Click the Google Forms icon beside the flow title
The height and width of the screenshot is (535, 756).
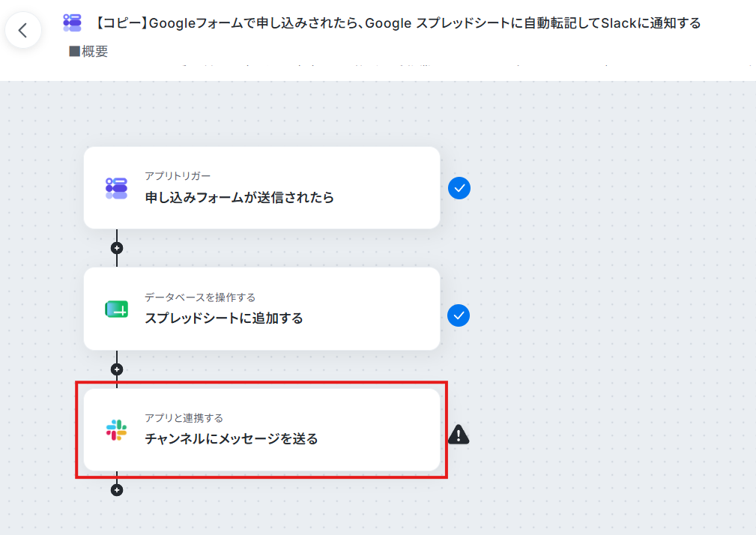click(x=73, y=22)
